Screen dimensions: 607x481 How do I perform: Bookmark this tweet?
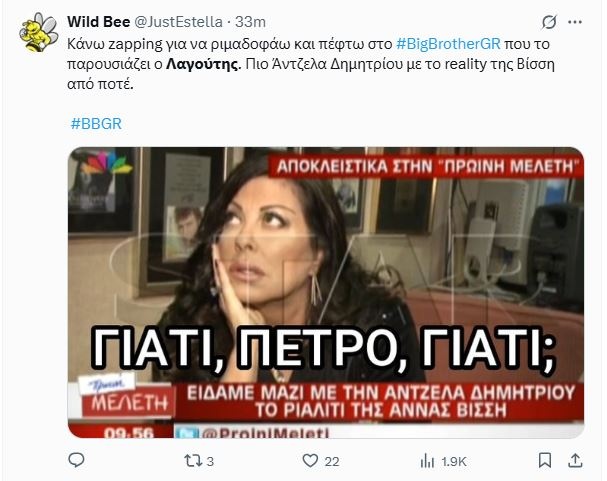[545, 460]
